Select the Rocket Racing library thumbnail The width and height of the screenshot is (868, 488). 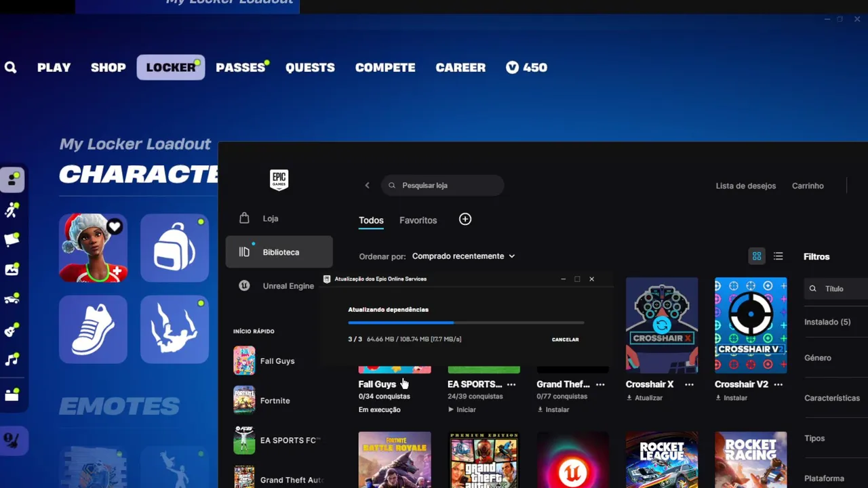point(751,460)
